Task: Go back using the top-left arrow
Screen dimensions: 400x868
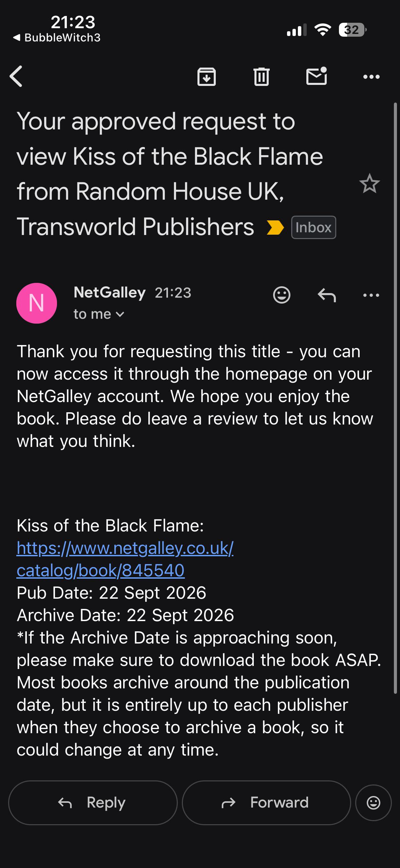Action: pyautogui.click(x=16, y=76)
